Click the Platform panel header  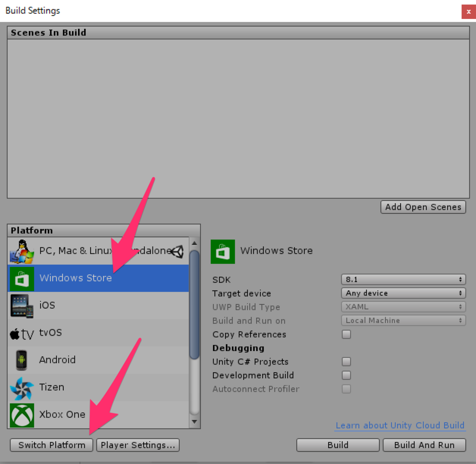coord(104,231)
